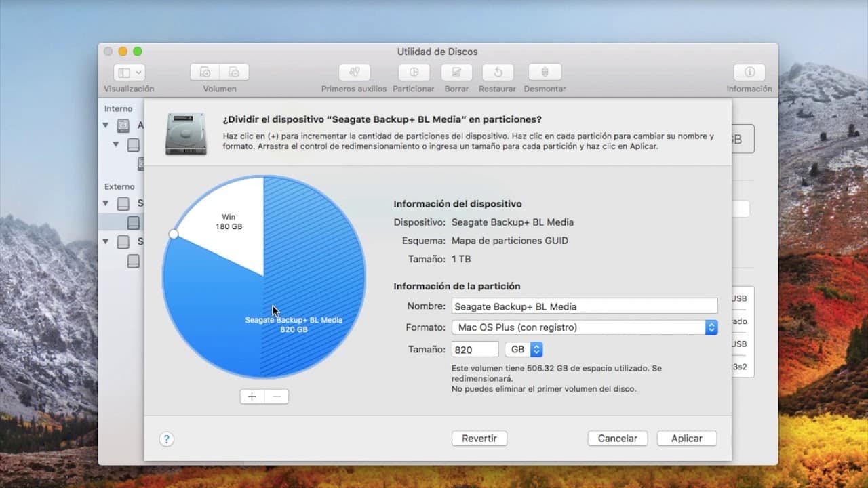Click the 'Mapa de particiones GUID' text
The image size is (868, 488).
pos(510,241)
